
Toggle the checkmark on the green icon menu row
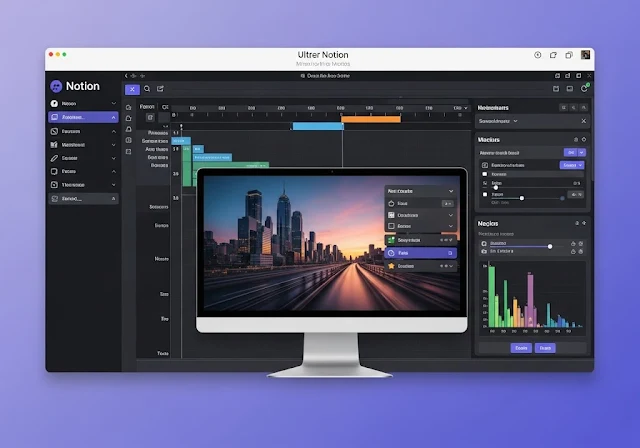pos(451,240)
